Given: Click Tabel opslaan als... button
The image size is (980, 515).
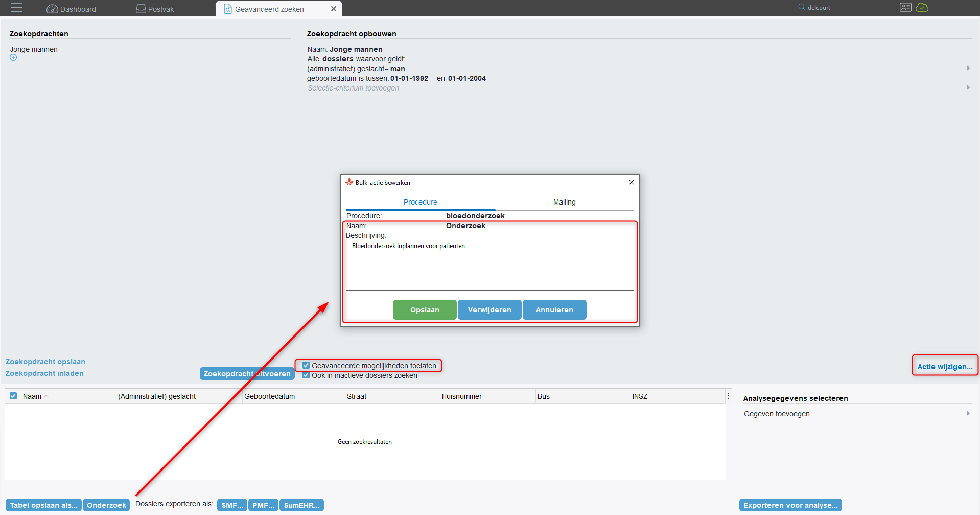Looking at the screenshot, I should tap(44, 505).
